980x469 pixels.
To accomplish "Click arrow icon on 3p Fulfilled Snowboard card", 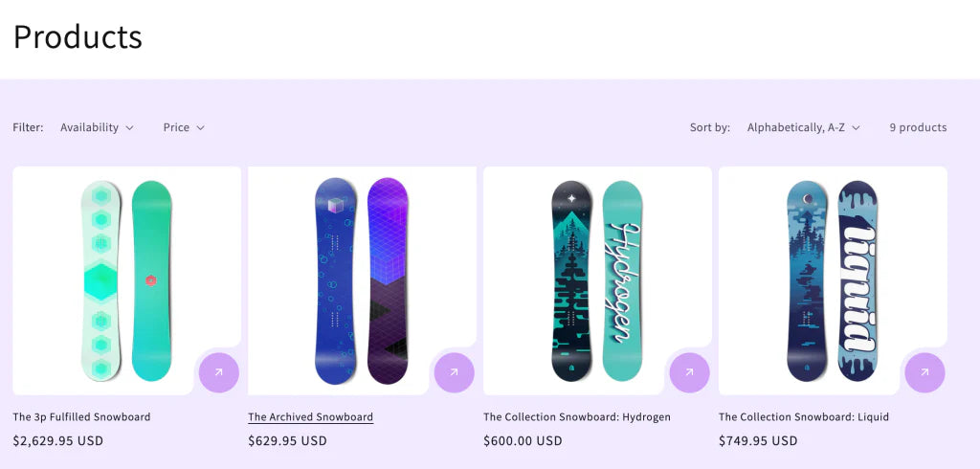I will 218,373.
